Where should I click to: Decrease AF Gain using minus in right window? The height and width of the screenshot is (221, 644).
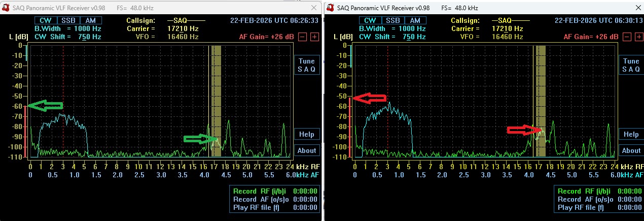point(627,37)
